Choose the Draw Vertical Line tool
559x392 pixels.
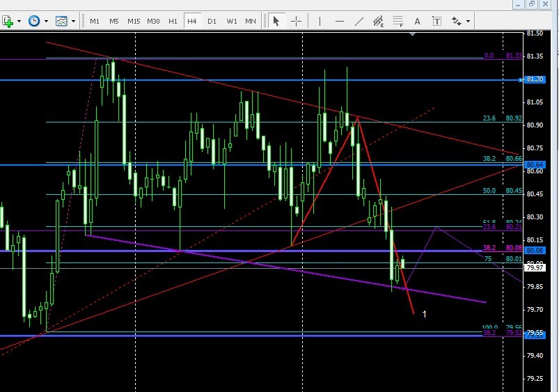tap(320, 22)
